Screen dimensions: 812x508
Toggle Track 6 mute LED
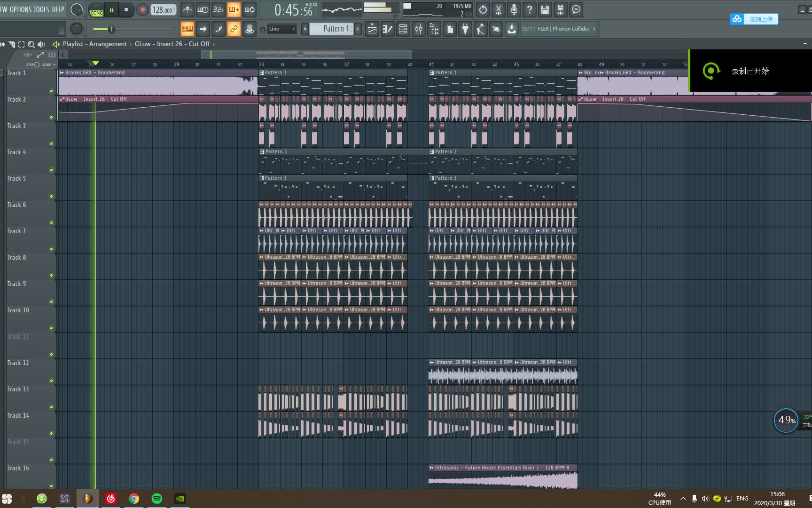tap(51, 222)
